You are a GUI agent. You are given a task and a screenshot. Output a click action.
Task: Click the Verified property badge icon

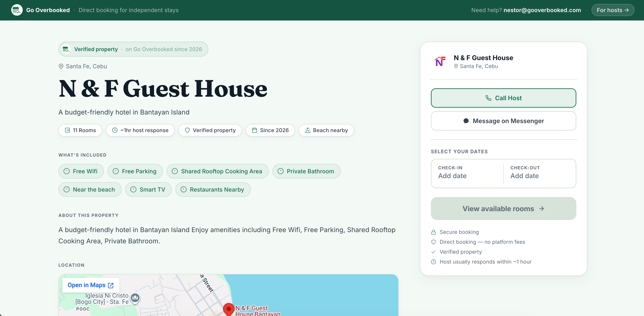pyautogui.click(x=66, y=49)
